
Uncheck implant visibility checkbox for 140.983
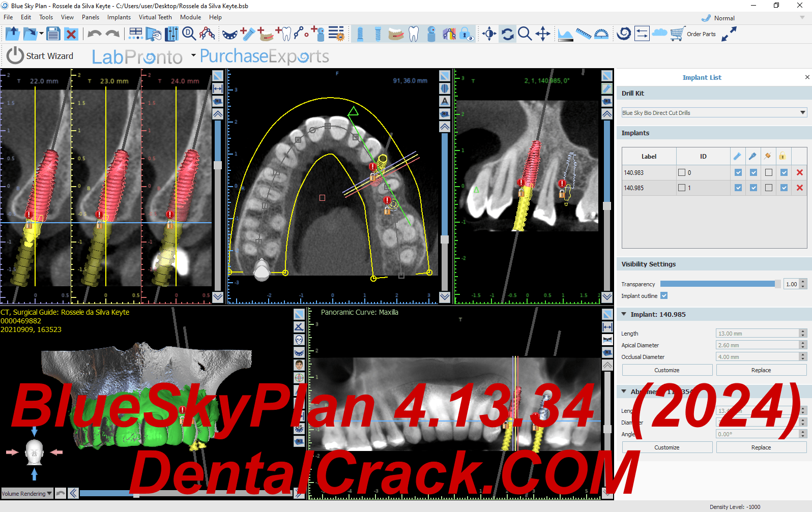click(738, 172)
